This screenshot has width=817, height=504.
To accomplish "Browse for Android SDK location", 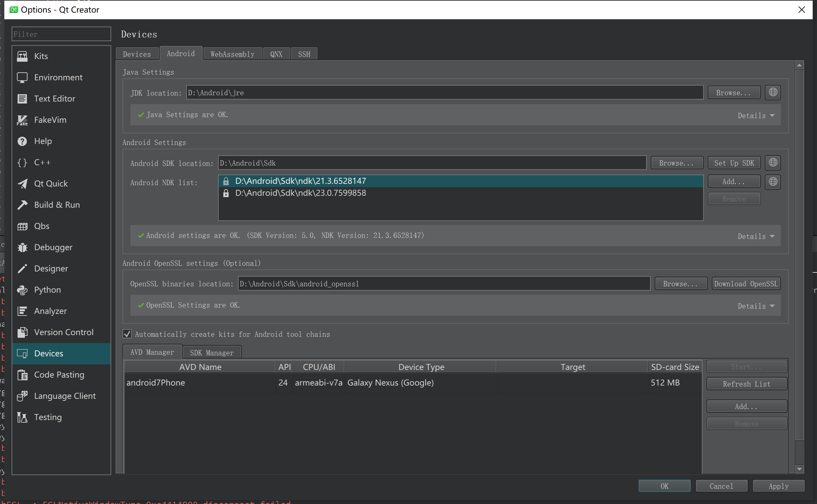I will (x=677, y=163).
